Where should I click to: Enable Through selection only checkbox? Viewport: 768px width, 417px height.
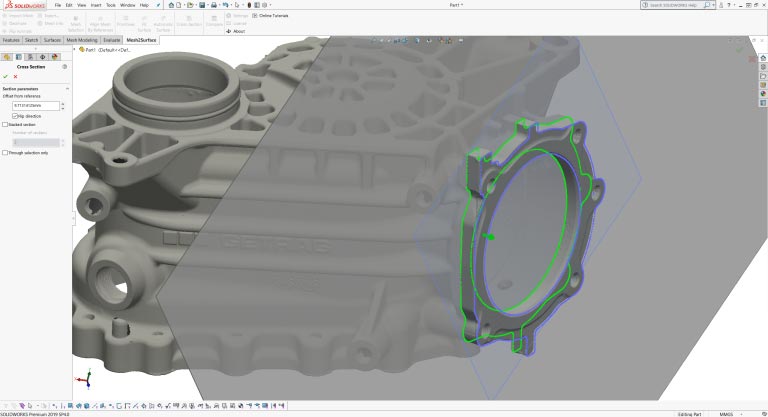coord(5,153)
